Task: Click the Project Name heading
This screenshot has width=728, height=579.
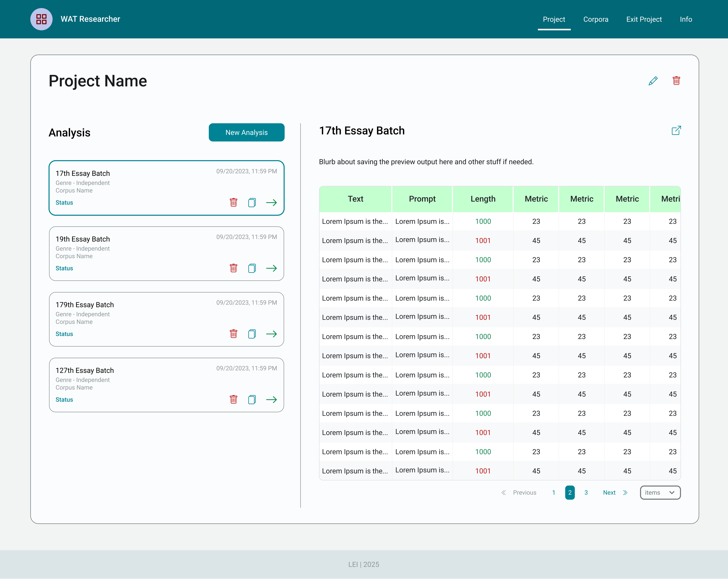Action: tap(98, 81)
